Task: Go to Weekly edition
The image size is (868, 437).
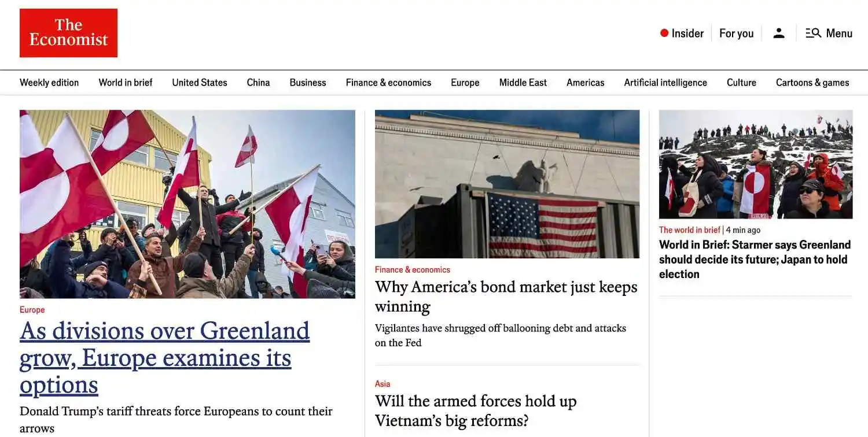Action: (49, 83)
